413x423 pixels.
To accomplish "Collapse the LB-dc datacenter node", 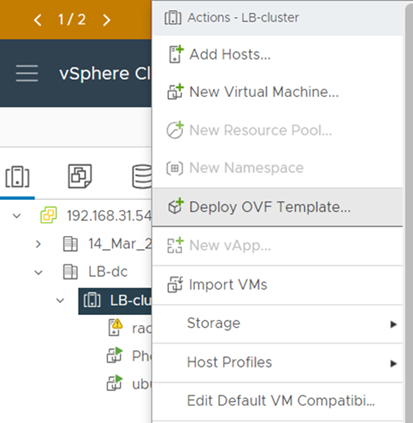I will (x=39, y=272).
